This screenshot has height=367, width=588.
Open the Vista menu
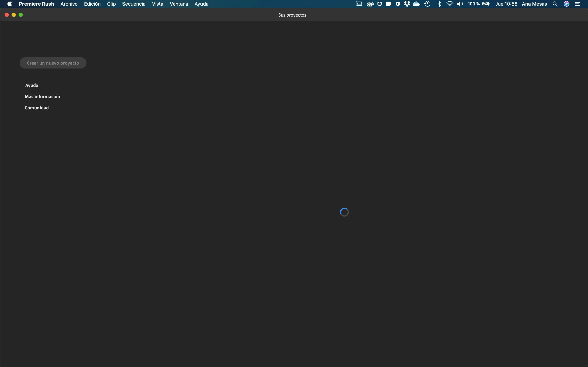pos(157,4)
